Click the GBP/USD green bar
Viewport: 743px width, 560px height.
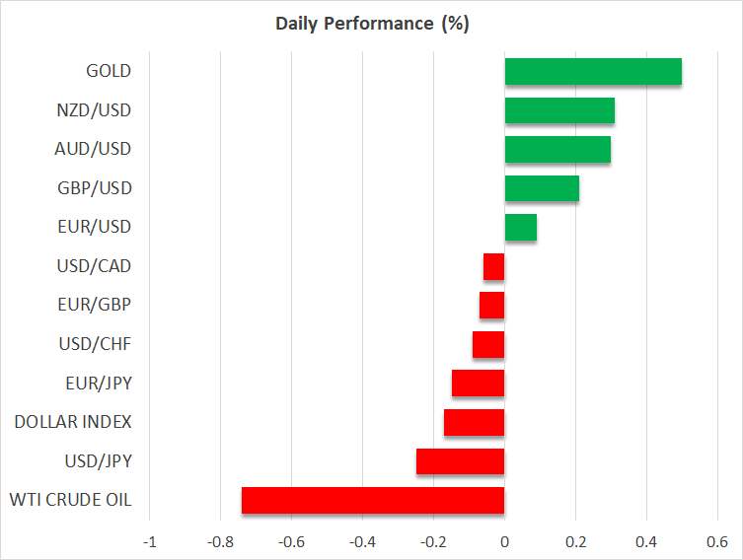coord(542,188)
